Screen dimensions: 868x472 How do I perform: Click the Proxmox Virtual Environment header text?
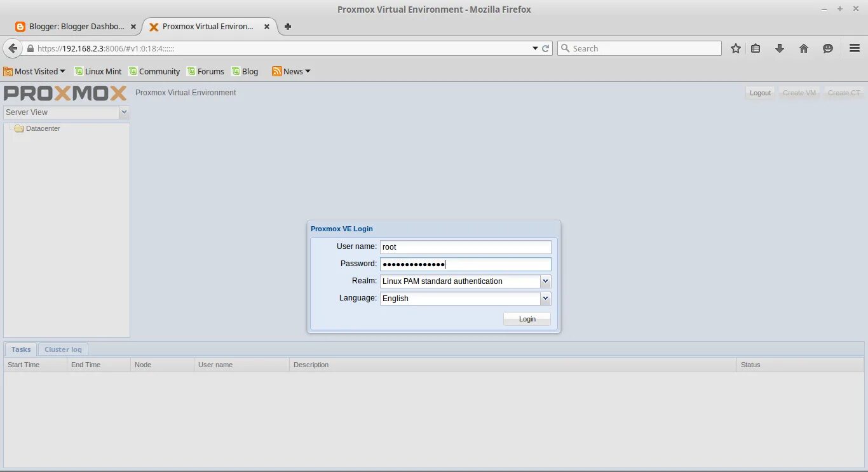[186, 93]
